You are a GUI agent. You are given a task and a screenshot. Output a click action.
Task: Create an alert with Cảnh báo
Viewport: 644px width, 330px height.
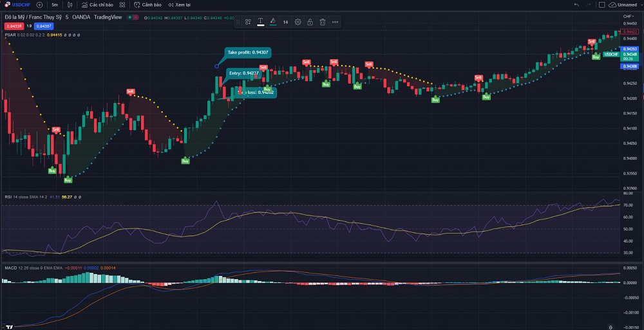147,5
